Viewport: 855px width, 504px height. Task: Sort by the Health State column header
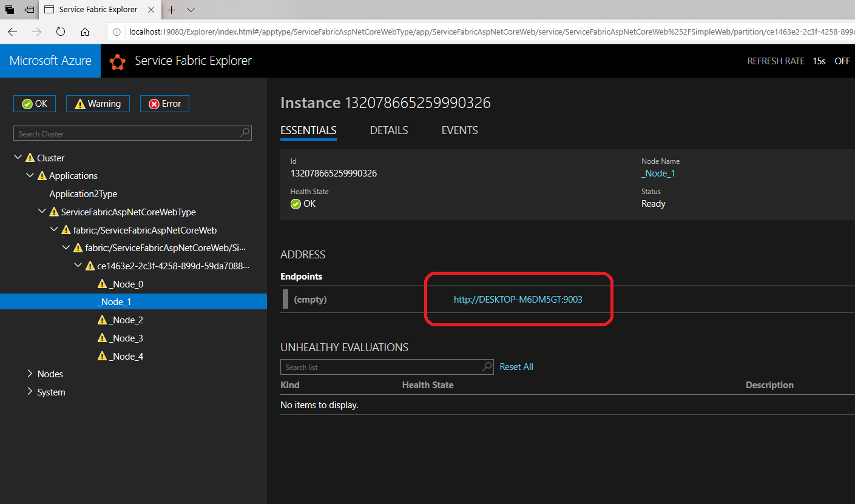pyautogui.click(x=428, y=385)
